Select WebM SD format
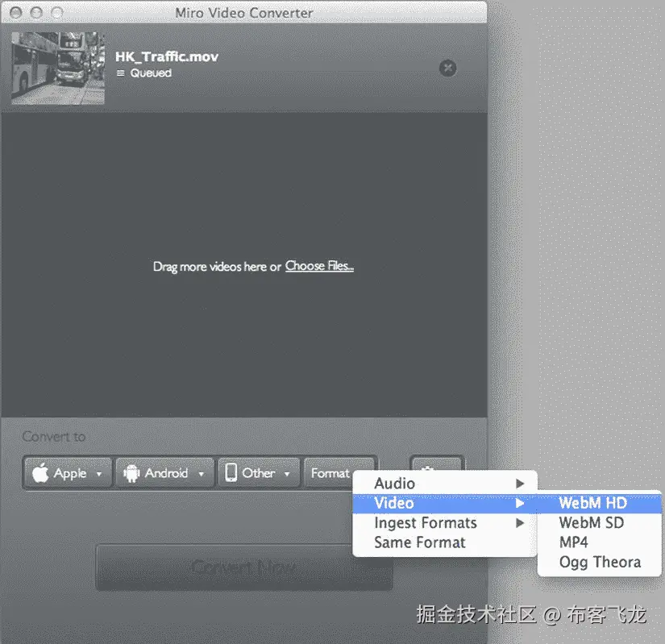Viewport: 665px width, 644px height. [599, 523]
